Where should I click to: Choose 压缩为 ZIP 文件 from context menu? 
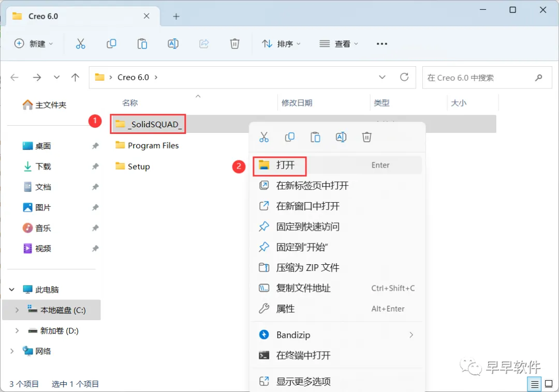[x=337, y=267]
